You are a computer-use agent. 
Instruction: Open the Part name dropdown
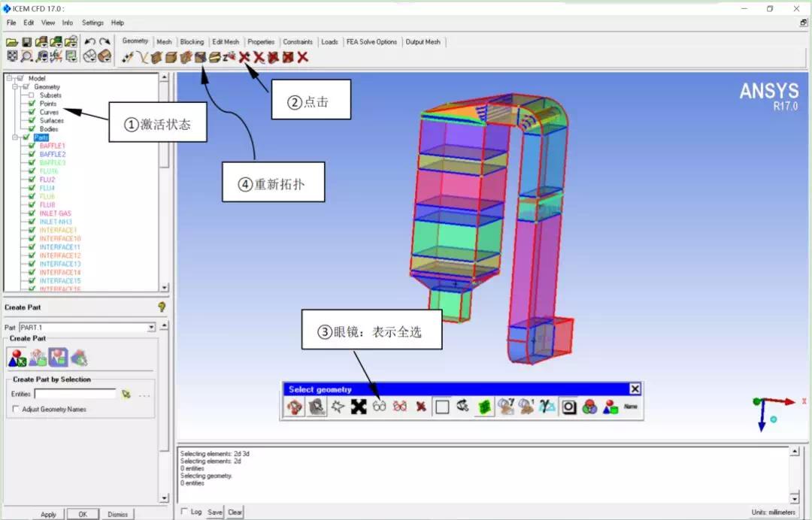click(x=151, y=327)
